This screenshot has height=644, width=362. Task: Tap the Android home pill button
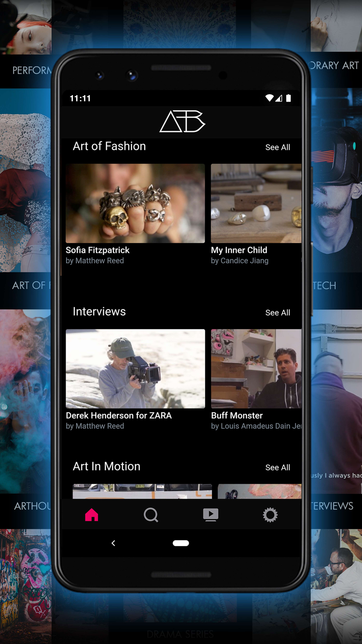181,543
